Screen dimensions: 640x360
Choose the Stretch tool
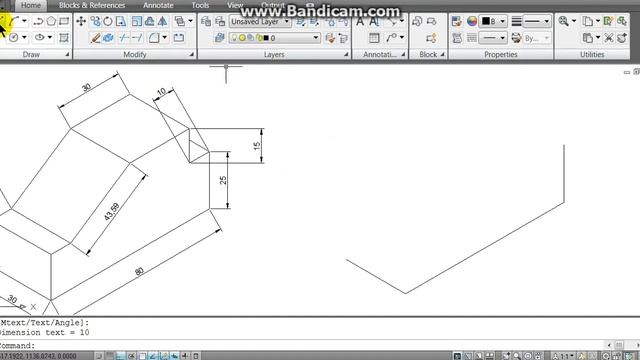point(121,21)
